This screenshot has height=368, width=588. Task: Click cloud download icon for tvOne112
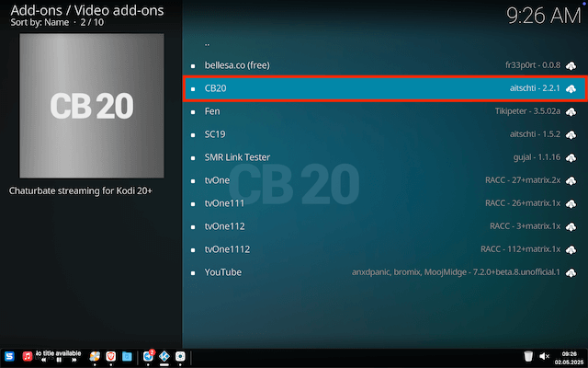pyautogui.click(x=571, y=227)
